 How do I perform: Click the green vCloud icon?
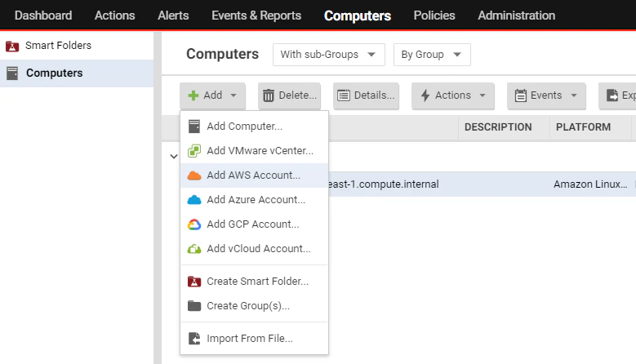point(194,249)
